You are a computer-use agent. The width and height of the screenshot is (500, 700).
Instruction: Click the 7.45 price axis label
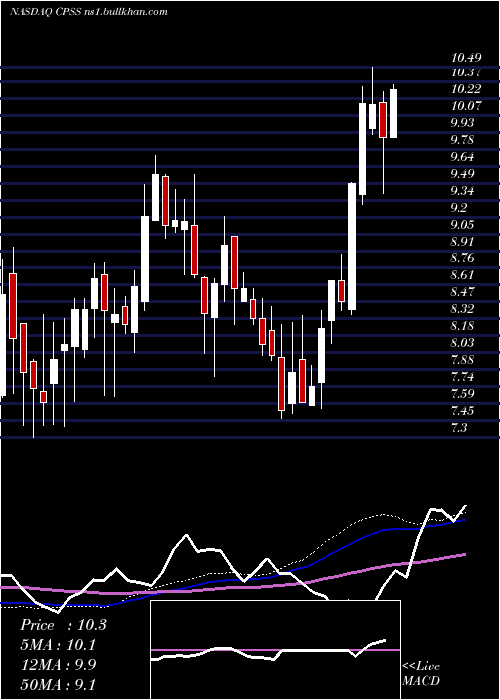point(464,411)
